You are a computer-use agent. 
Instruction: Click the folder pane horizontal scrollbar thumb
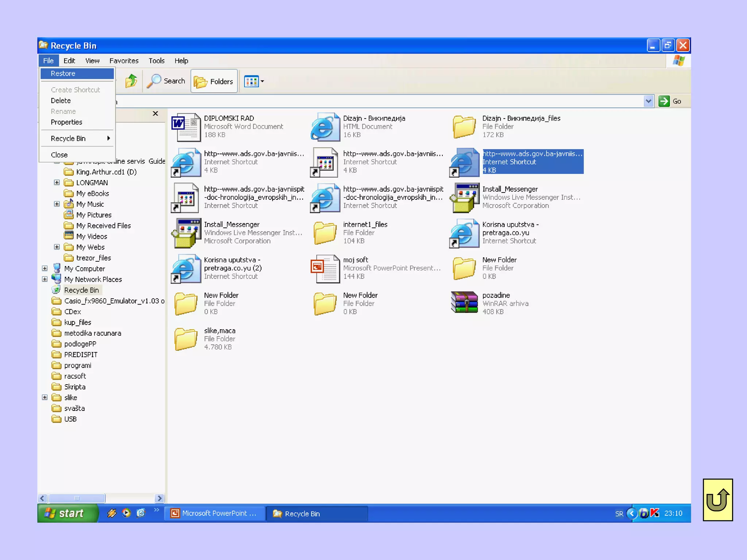77,498
